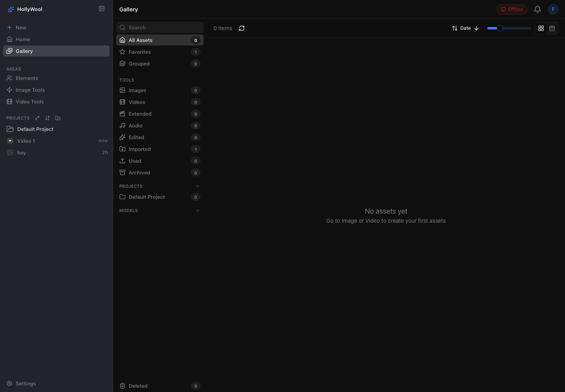The height and width of the screenshot is (392, 565).
Task: Open user profile avatar F
Action: click(553, 9)
